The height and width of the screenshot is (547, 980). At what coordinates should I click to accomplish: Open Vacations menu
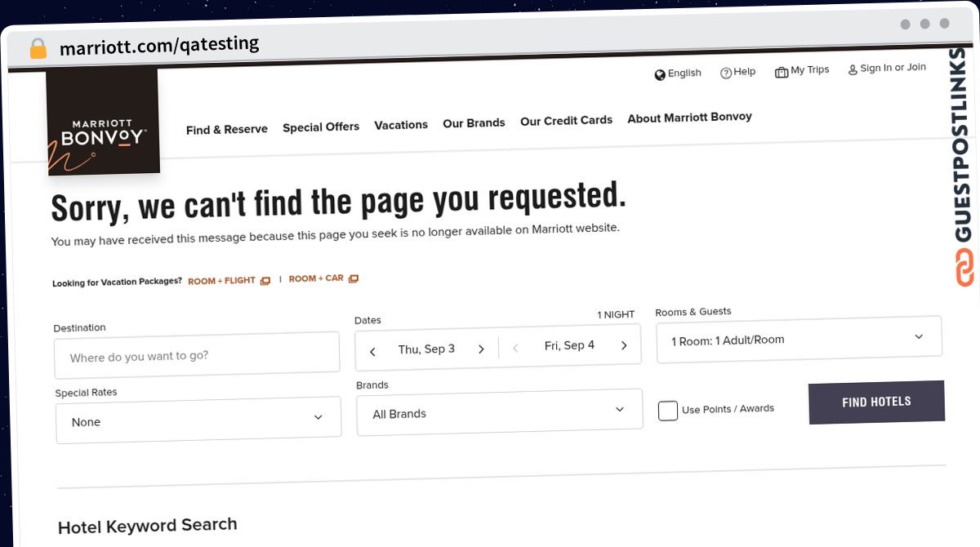tap(401, 125)
